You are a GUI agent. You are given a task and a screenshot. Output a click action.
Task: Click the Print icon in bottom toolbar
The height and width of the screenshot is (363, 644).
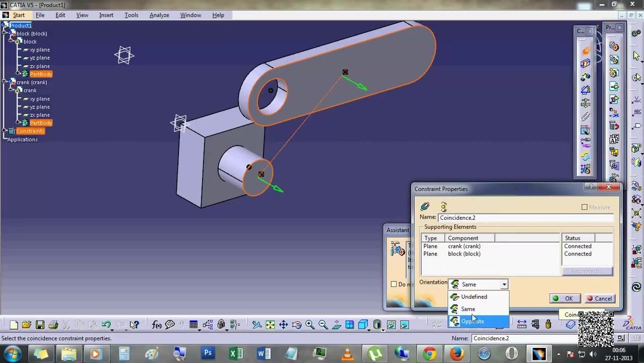pos(53,325)
